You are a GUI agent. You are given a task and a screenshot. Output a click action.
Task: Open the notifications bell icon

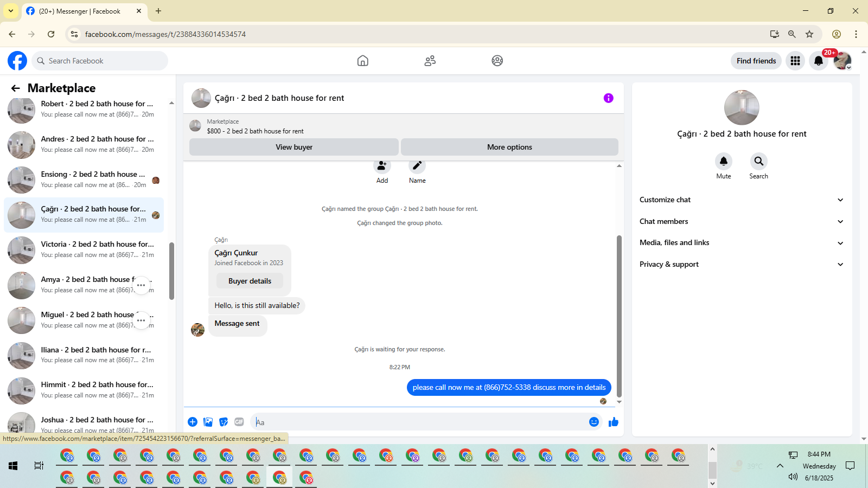819,61
